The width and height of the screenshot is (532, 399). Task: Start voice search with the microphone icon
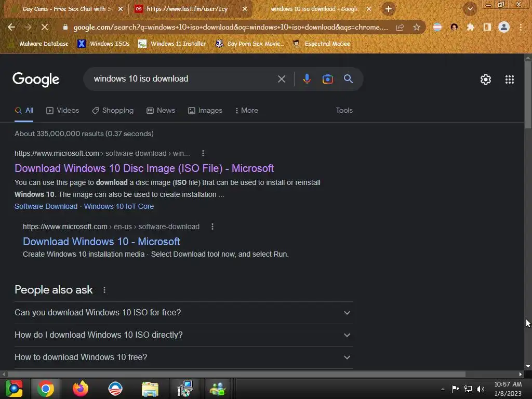pos(307,79)
